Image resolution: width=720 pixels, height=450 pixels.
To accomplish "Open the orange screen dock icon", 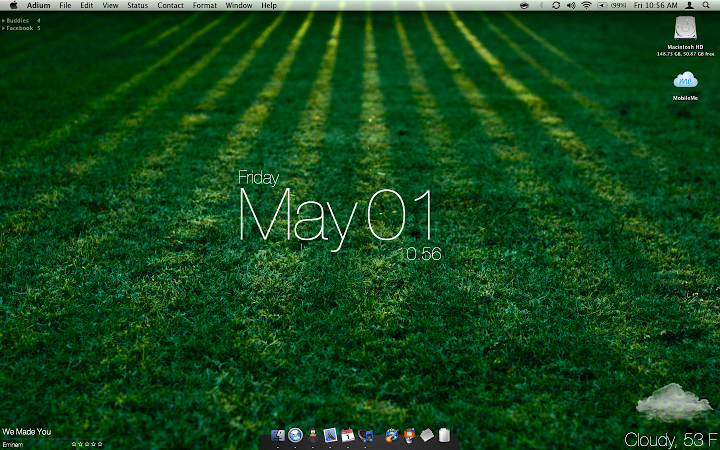I will [409, 435].
